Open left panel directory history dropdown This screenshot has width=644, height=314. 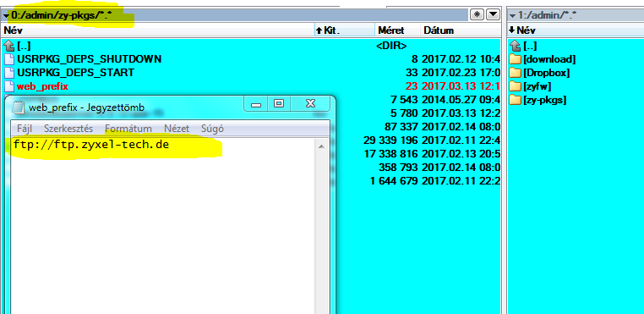click(494, 15)
